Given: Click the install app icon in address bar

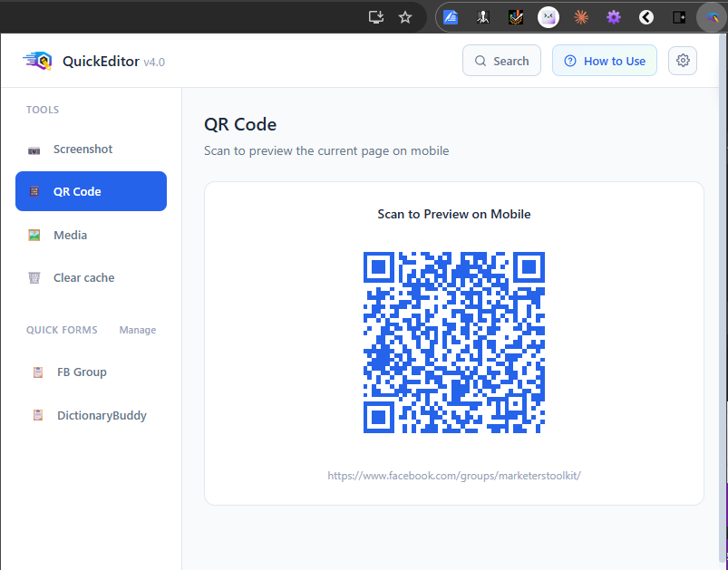Looking at the screenshot, I should pos(375,17).
